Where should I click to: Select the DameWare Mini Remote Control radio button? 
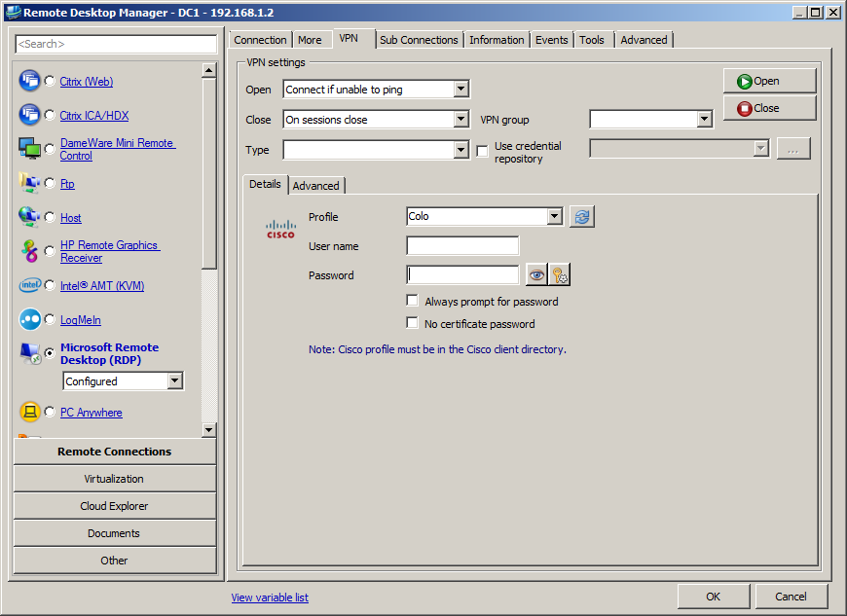coord(50,149)
